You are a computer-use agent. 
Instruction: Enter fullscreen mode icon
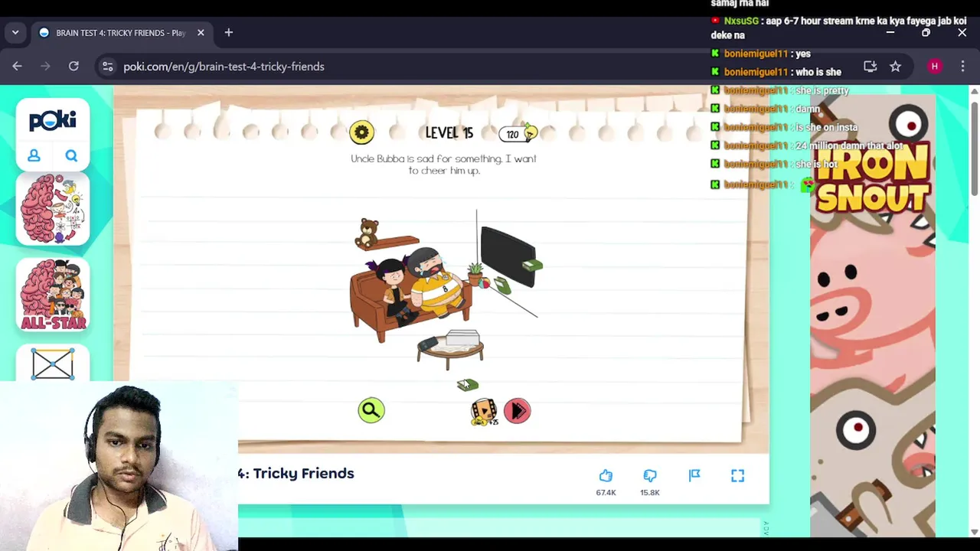(737, 476)
